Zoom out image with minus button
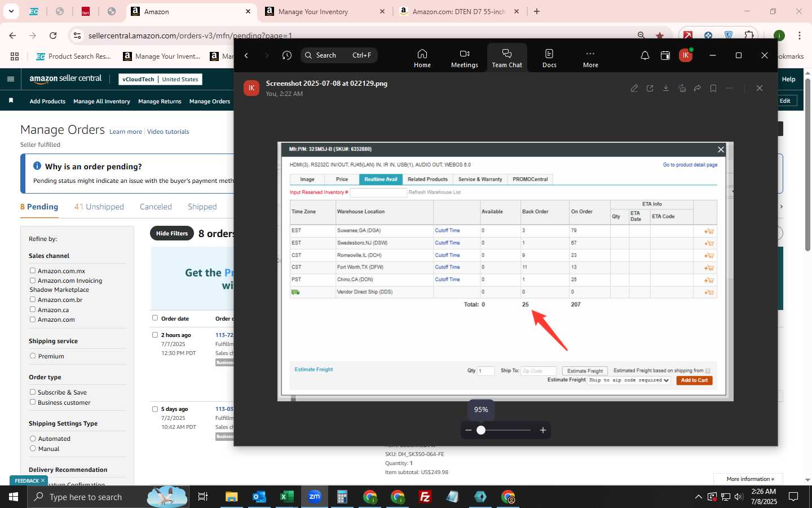Image resolution: width=812 pixels, height=508 pixels. pyautogui.click(x=468, y=430)
